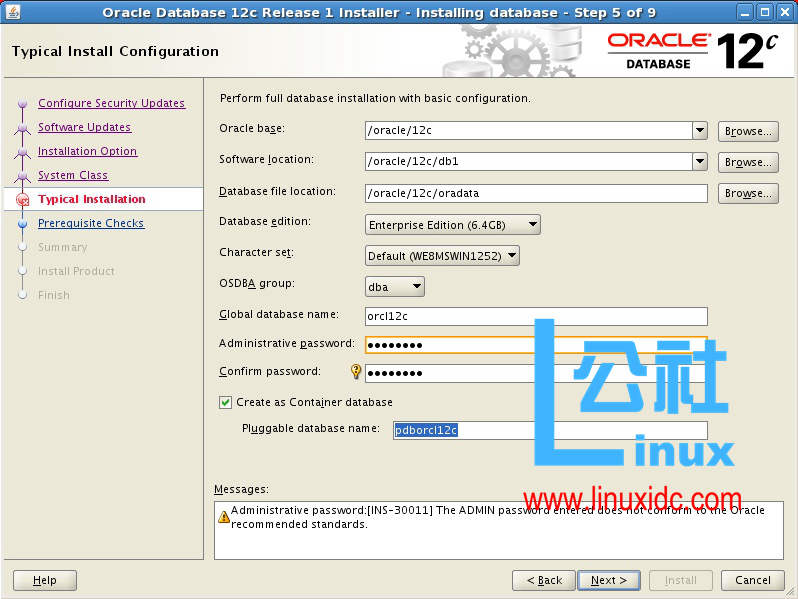Screen dimensions: 798x599
Task: Browse for the Database file location
Action: tap(748, 193)
